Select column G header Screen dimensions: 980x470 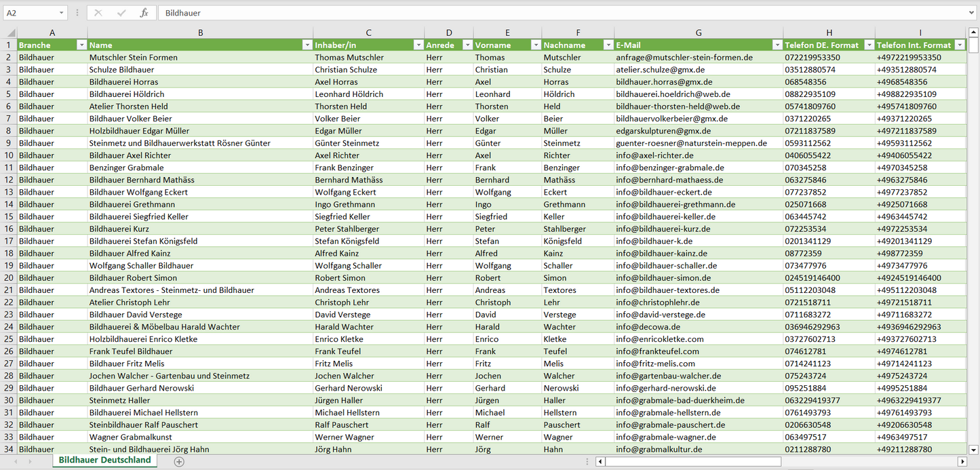(x=698, y=33)
